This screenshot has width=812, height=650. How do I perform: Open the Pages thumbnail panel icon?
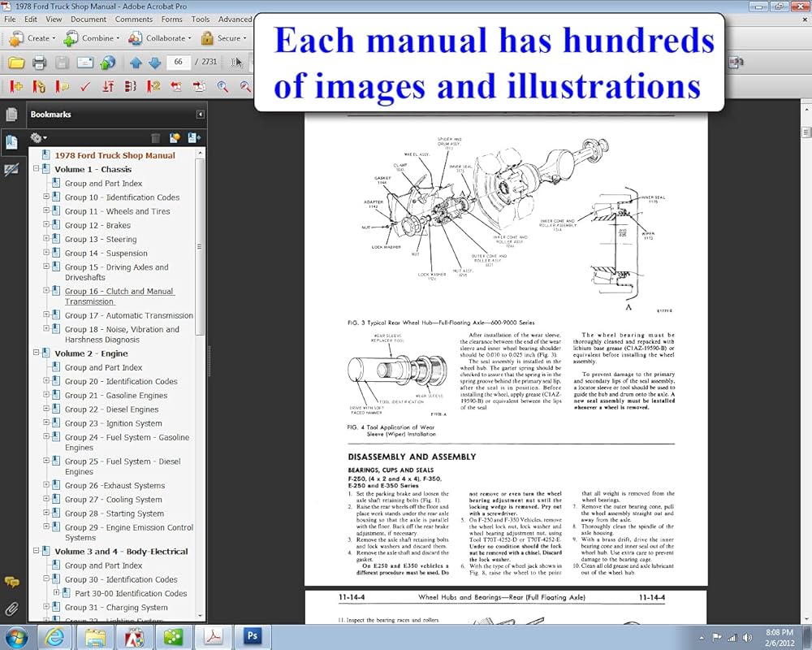[11, 115]
